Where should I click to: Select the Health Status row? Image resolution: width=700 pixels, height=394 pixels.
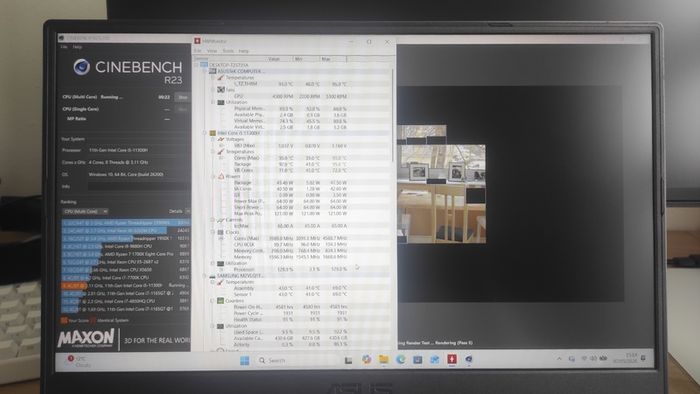tap(291, 319)
